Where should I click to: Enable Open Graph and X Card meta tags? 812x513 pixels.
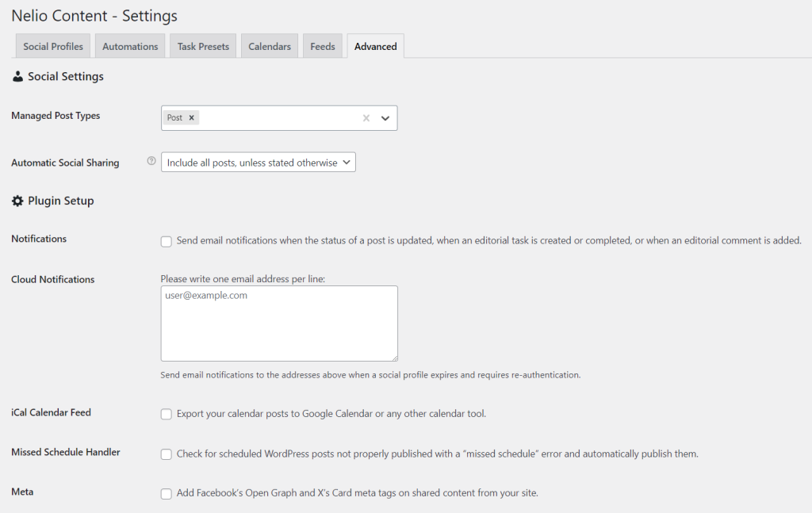[166, 493]
